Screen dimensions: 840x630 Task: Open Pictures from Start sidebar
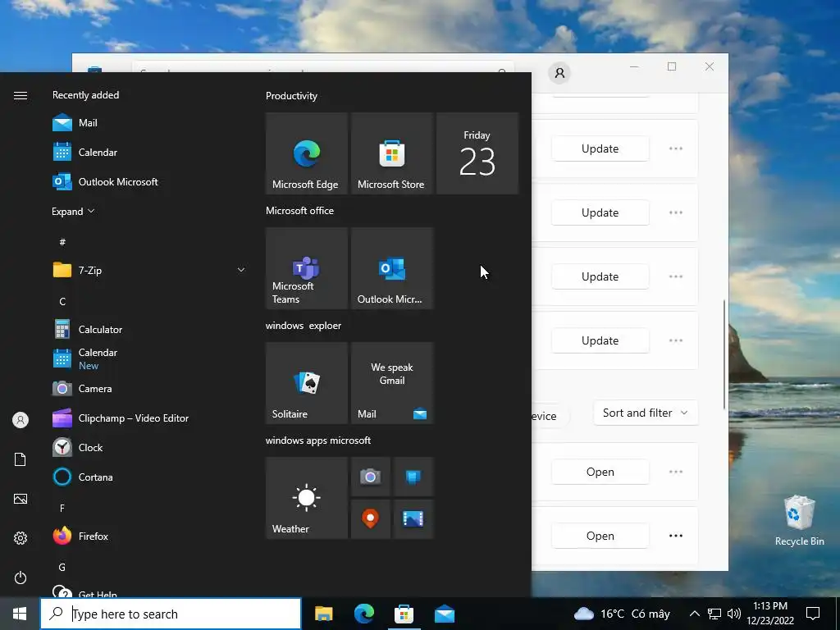tap(21, 499)
